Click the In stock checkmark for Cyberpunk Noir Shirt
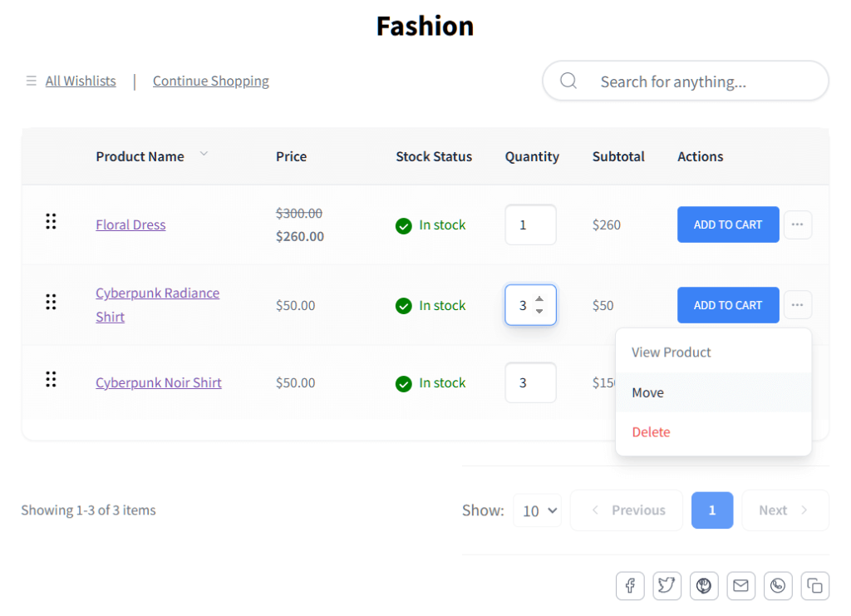 [x=404, y=383]
